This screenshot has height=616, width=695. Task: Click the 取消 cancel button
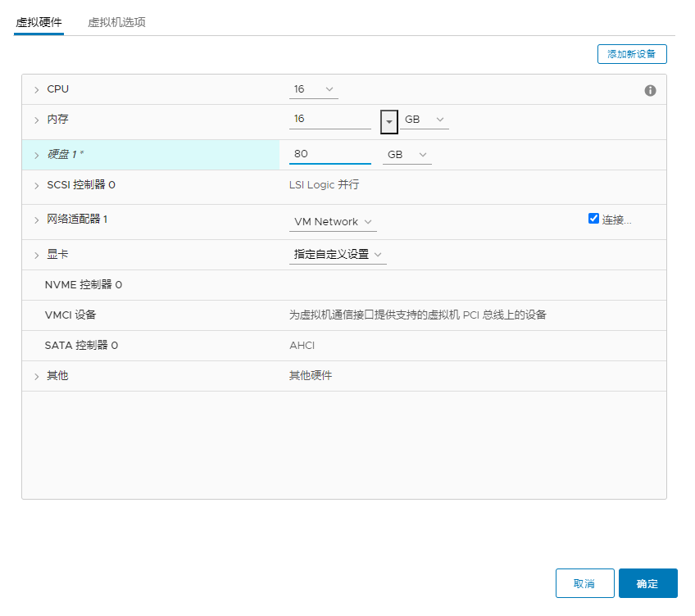click(x=584, y=583)
